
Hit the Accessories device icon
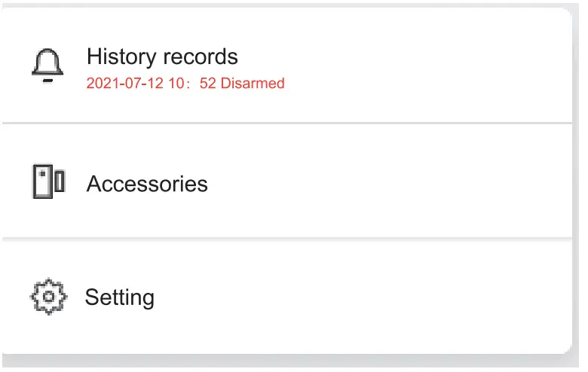pyautogui.click(x=49, y=181)
